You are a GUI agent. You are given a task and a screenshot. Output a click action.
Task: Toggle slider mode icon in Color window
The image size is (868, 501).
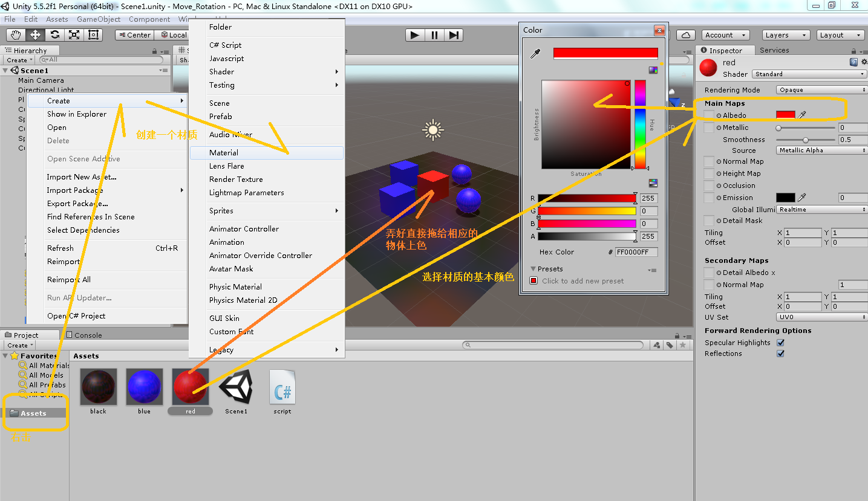653,183
